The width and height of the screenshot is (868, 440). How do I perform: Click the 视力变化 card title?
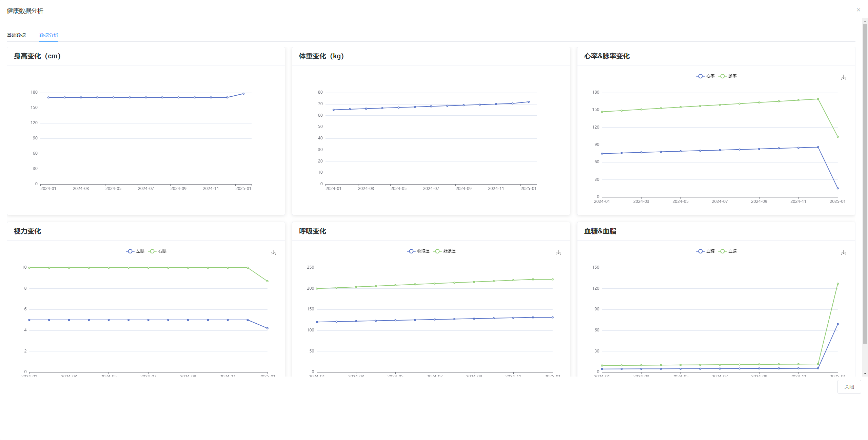[x=27, y=231]
